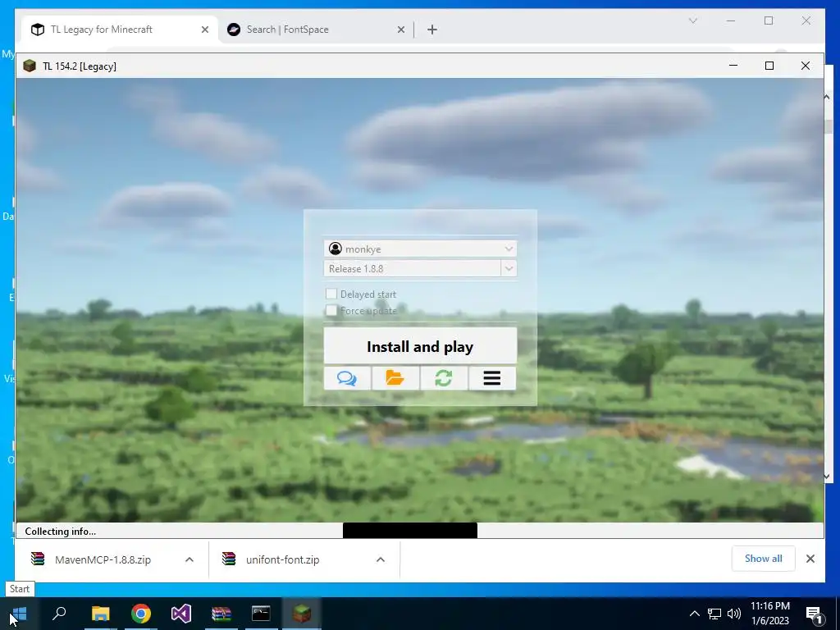This screenshot has height=630, width=840.
Task: Open the network tray icon
Action: (714, 614)
